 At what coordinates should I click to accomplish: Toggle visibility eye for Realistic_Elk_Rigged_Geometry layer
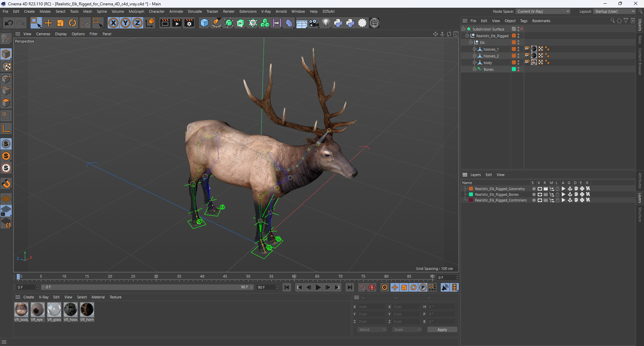[540, 189]
